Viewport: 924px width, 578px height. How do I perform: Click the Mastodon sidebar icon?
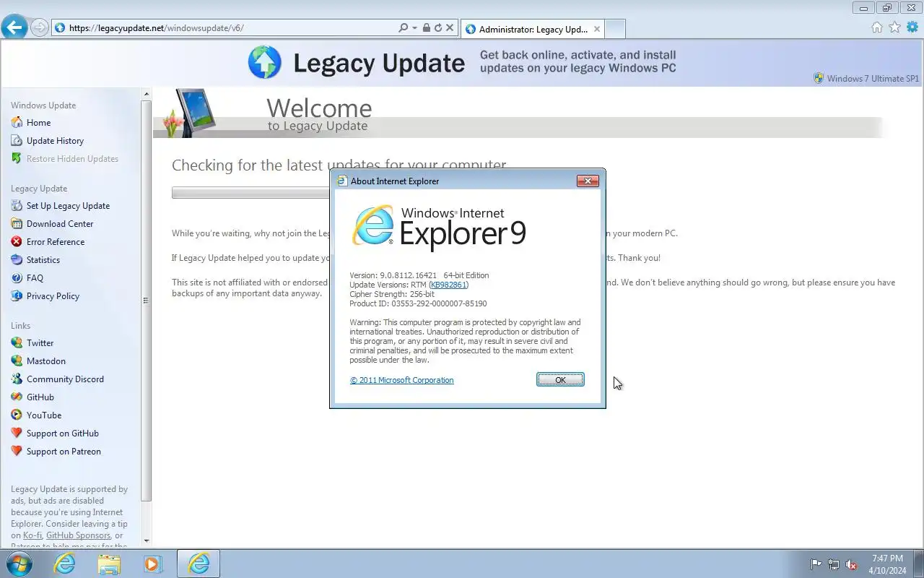click(17, 361)
